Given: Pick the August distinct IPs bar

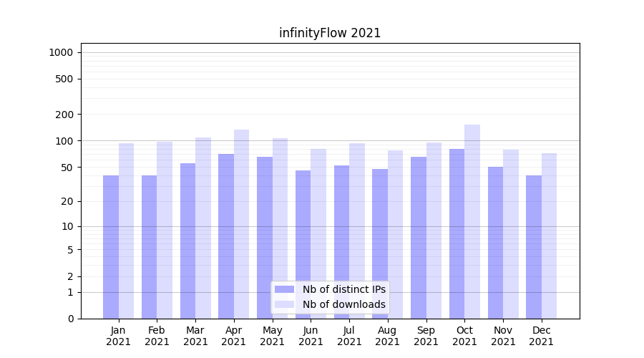Looking at the screenshot, I should coord(380,243).
